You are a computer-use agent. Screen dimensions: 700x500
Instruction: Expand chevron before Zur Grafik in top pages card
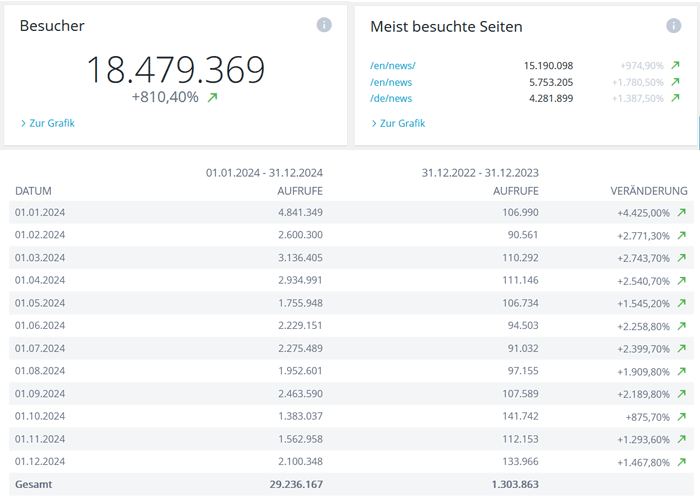coord(374,124)
